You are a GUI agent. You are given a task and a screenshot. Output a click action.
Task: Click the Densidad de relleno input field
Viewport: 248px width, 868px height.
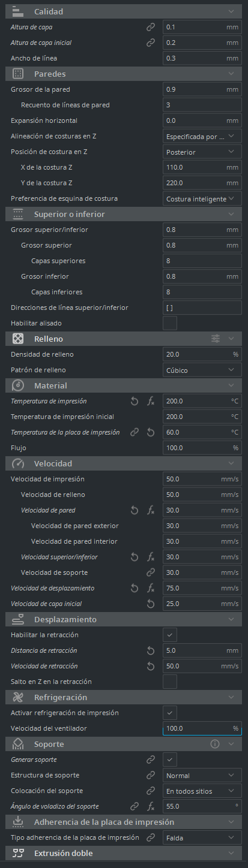(x=202, y=354)
